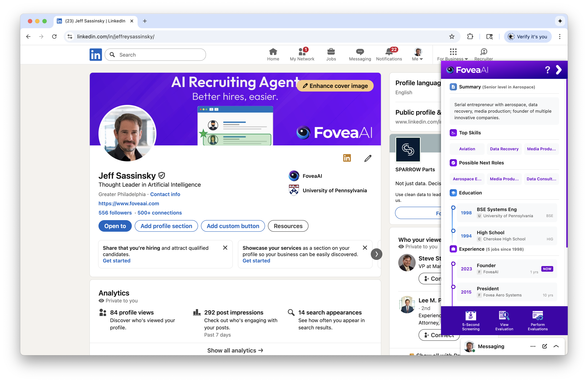588x382 pixels.
Task: Go back with browser back arrow
Action: coord(28,37)
